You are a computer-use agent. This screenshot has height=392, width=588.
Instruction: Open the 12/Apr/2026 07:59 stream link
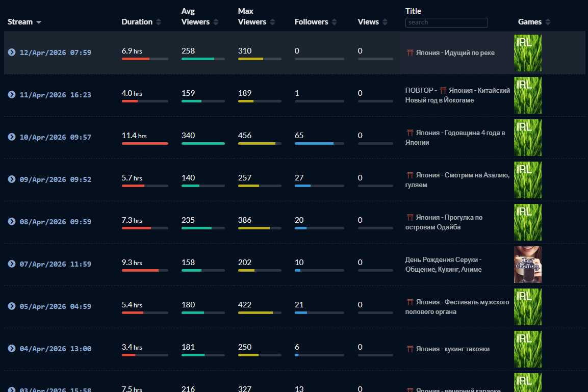(x=56, y=53)
